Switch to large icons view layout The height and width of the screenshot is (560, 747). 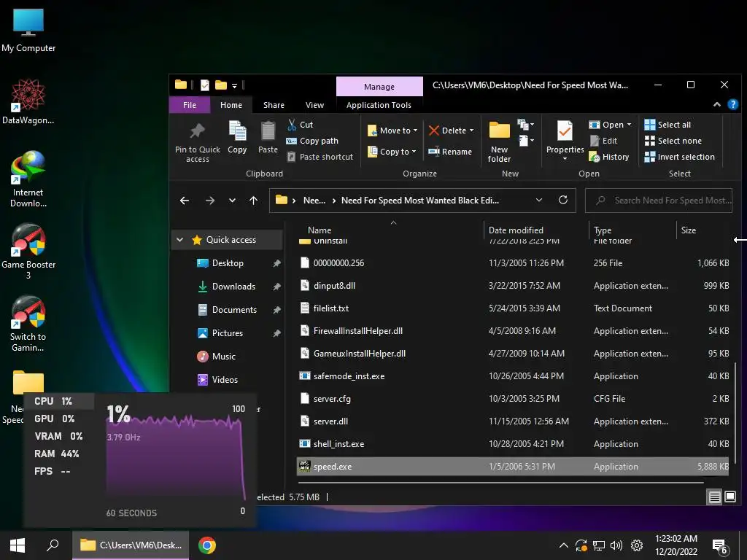coord(730,497)
